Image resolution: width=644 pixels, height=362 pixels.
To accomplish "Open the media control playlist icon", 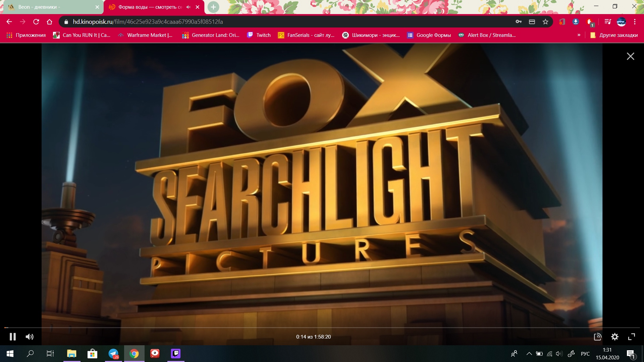I will [x=607, y=22].
